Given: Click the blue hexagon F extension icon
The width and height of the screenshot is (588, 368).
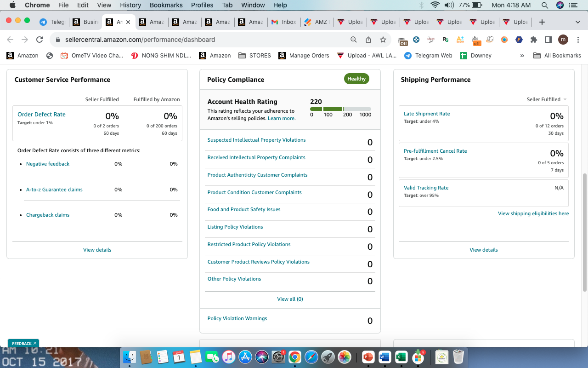Looking at the screenshot, I should (x=519, y=40).
